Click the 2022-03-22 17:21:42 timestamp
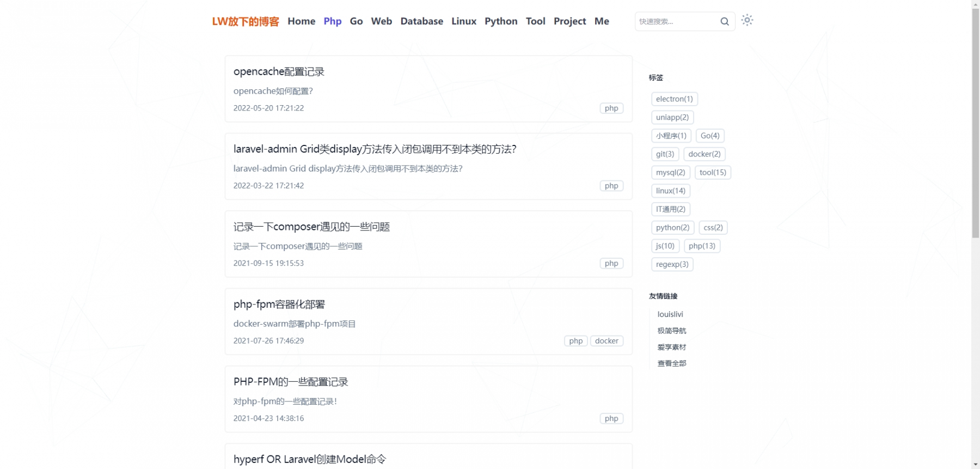Viewport: 980px width, 469px height. (x=268, y=186)
